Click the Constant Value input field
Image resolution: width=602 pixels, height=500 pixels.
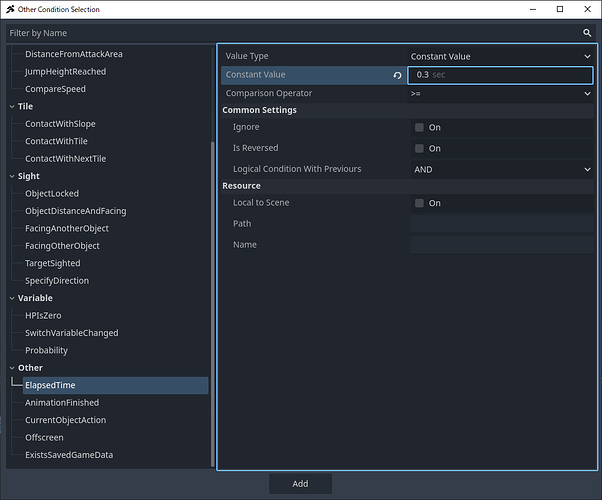pyautogui.click(x=500, y=75)
